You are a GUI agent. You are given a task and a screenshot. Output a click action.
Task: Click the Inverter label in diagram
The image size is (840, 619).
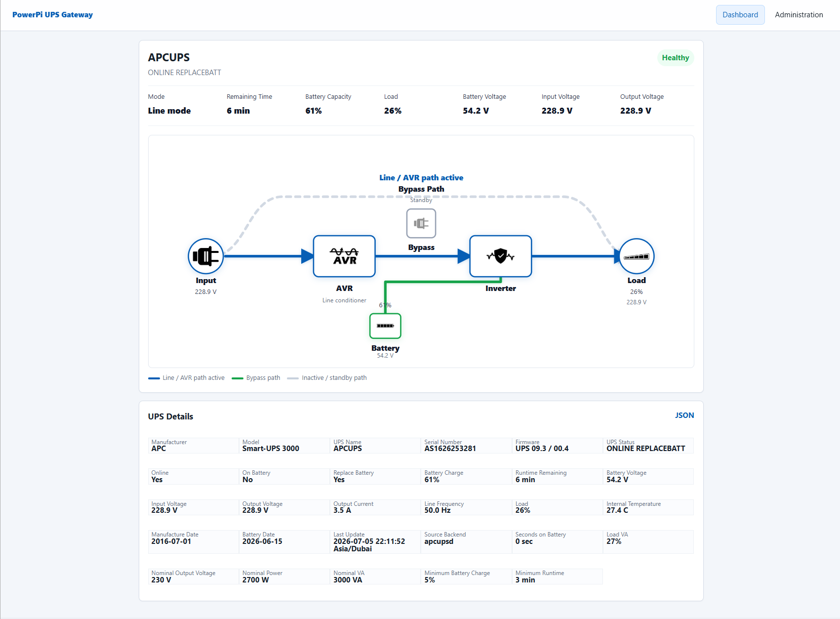501,289
